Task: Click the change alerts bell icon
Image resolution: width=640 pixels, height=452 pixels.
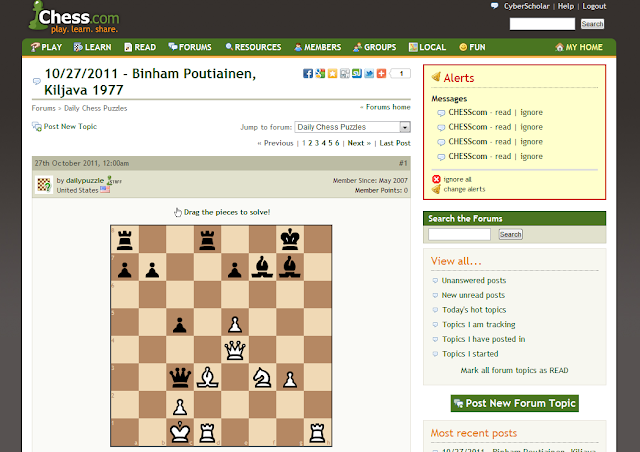Action: [436, 189]
